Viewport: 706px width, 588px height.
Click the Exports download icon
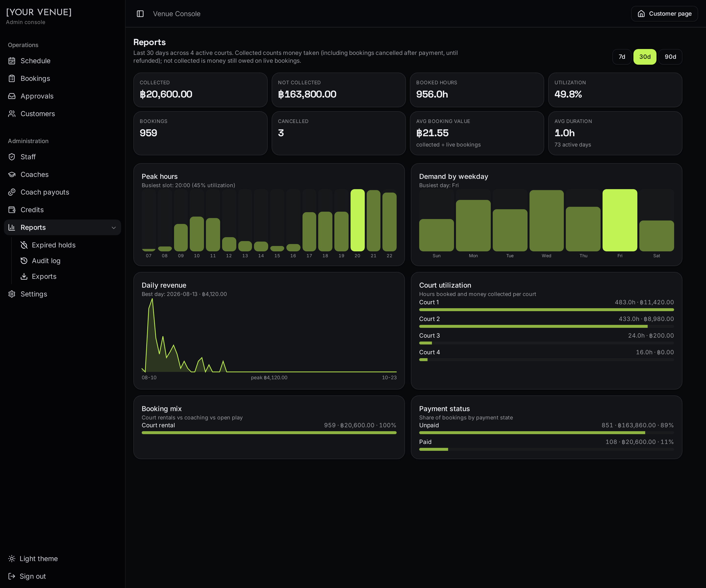pyautogui.click(x=24, y=276)
